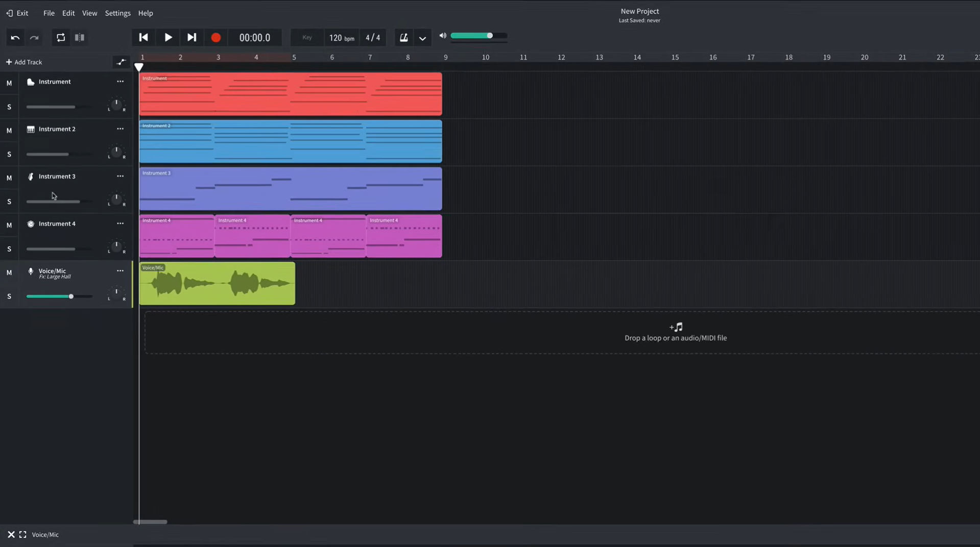The width and height of the screenshot is (980, 547).
Task: Open the Settings menu
Action: click(117, 13)
